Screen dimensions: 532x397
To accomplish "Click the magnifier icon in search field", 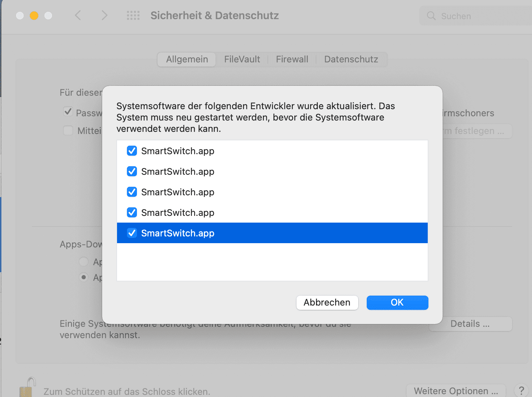I will tap(431, 16).
